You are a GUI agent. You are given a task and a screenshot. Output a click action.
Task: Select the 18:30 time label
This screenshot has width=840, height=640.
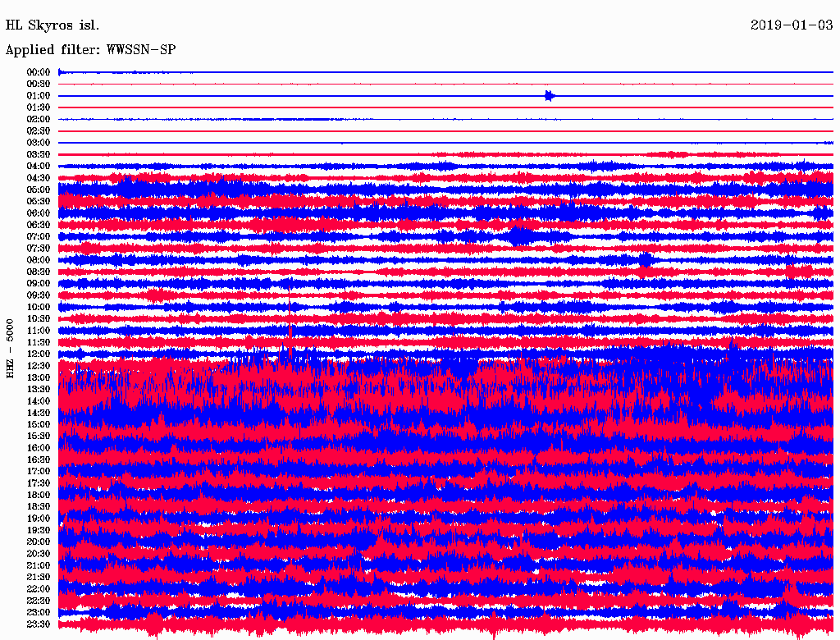39,506
